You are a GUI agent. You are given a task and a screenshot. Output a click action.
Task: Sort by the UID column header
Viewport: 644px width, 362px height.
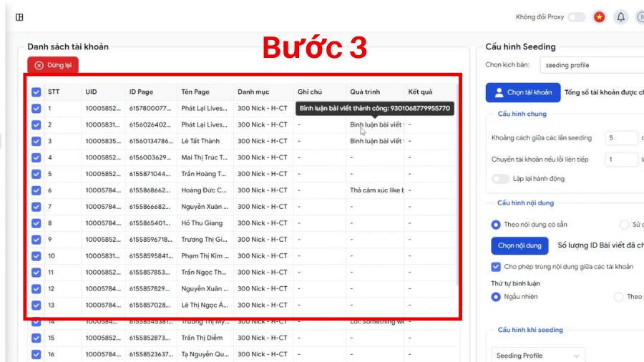pos(91,92)
